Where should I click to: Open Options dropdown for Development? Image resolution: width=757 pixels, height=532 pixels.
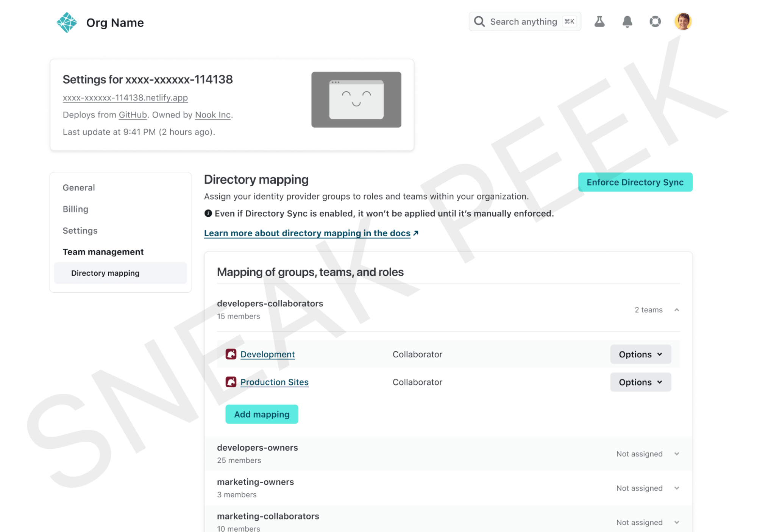[x=640, y=354]
